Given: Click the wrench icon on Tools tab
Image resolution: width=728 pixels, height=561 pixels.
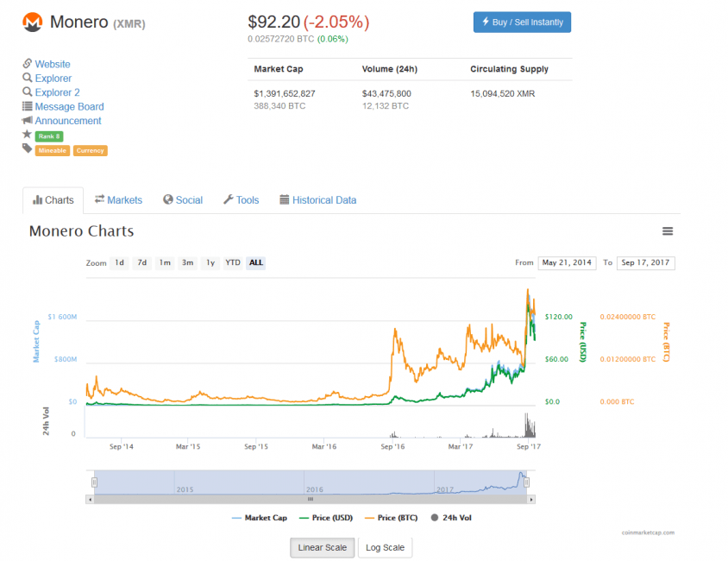Looking at the screenshot, I should click(x=229, y=199).
